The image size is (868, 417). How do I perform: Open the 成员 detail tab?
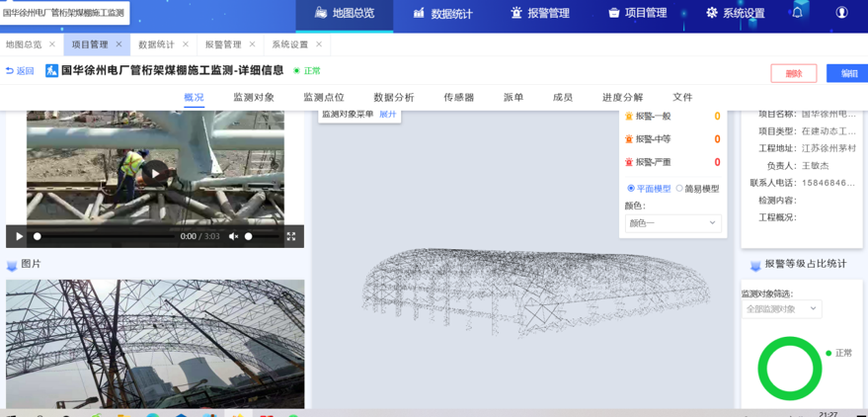pos(563,98)
